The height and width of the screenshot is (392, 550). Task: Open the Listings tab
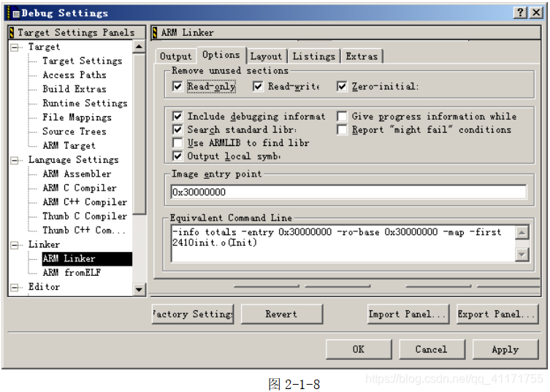click(x=314, y=56)
